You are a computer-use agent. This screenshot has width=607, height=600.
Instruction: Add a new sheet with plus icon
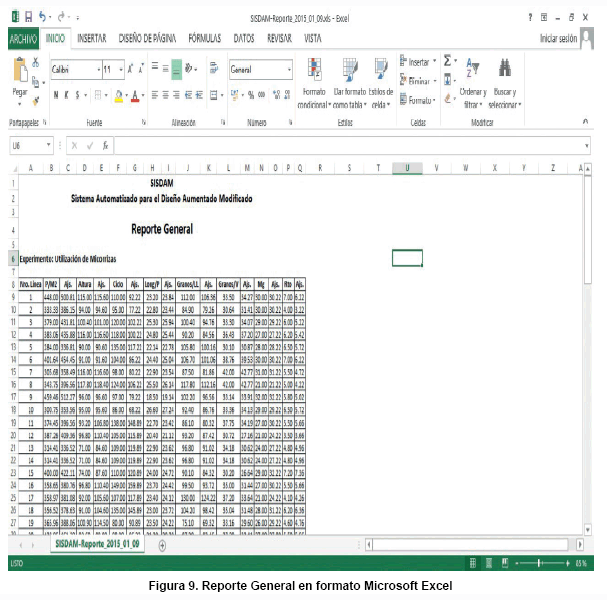(163, 545)
